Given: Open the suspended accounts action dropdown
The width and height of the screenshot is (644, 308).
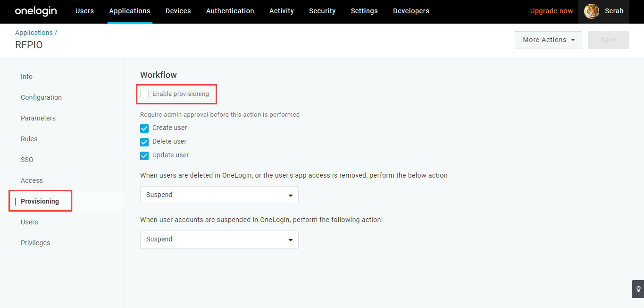Looking at the screenshot, I should pyautogui.click(x=219, y=240).
